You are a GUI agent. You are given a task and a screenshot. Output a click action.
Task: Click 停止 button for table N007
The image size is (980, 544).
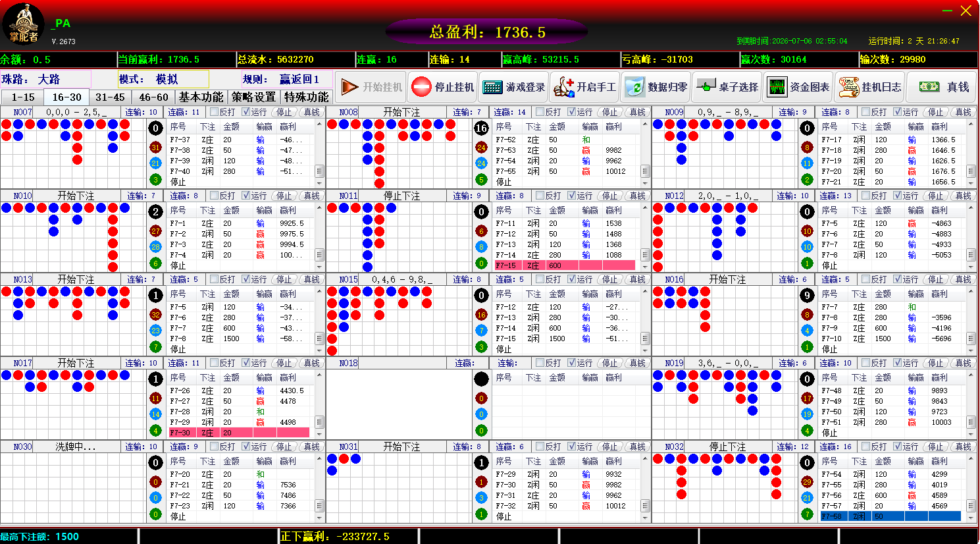tap(284, 112)
